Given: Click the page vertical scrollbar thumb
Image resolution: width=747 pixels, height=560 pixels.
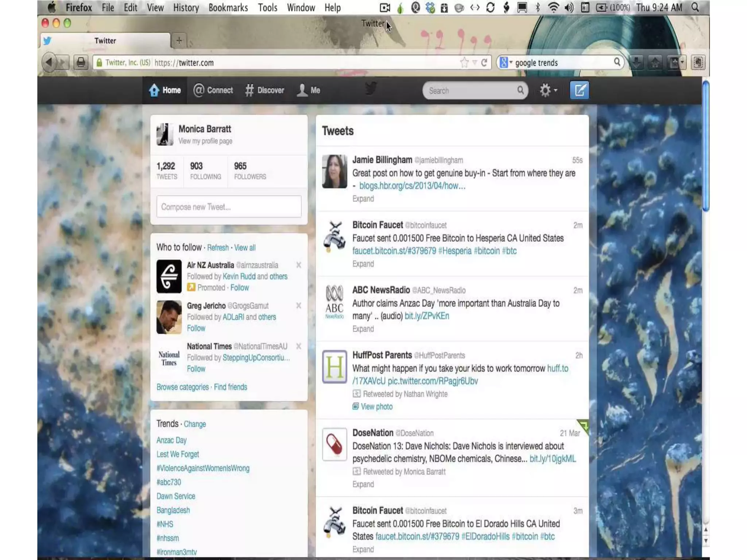Looking at the screenshot, I should (x=706, y=146).
